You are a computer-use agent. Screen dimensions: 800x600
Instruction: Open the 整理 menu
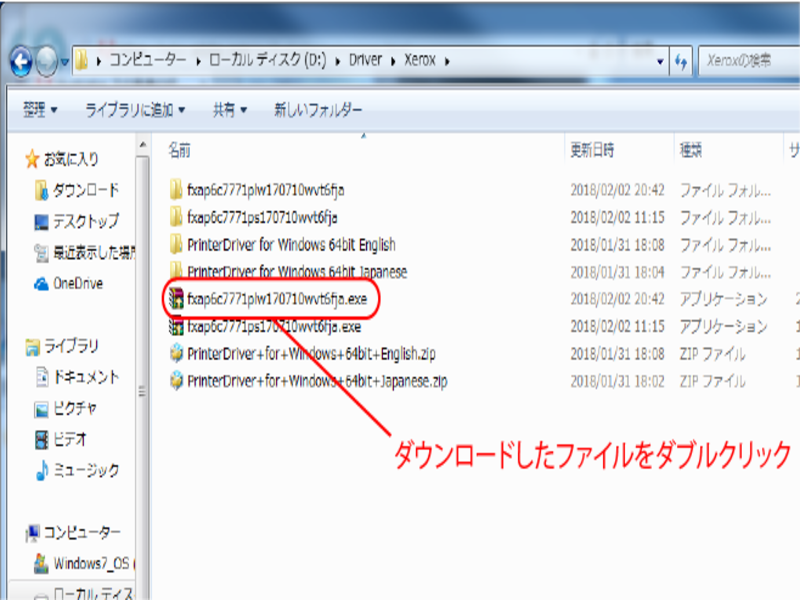click(x=40, y=110)
